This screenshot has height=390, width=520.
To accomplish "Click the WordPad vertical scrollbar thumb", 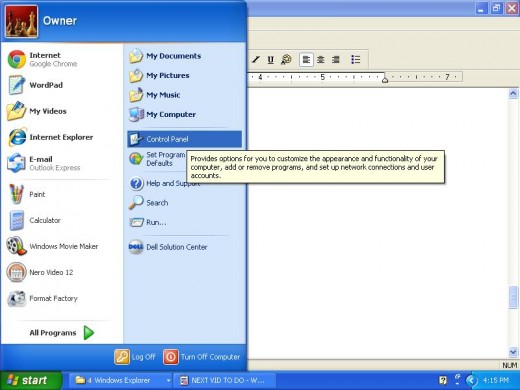I will click(x=513, y=297).
